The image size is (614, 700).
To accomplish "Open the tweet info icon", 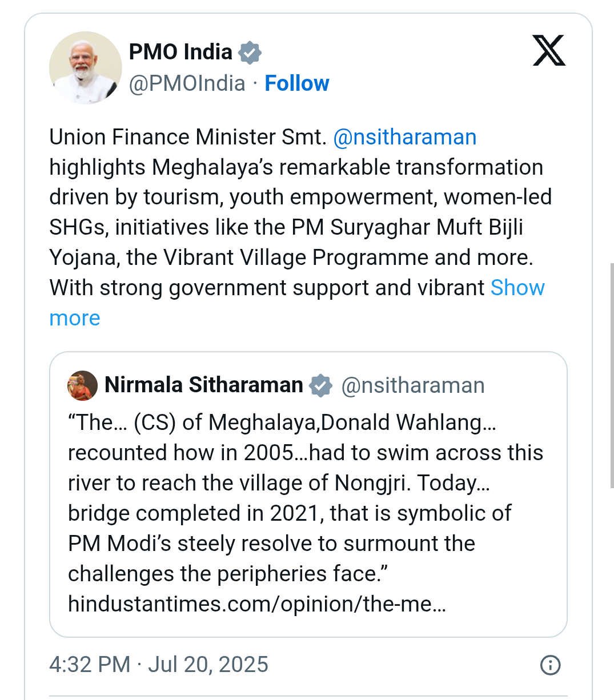I will point(550,665).
